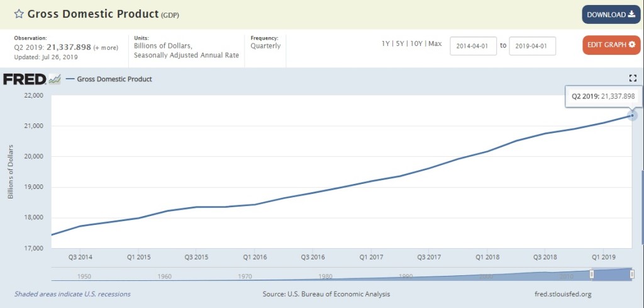Click the Download button
Viewport: 644px width, 308px height.
pyautogui.click(x=606, y=14)
